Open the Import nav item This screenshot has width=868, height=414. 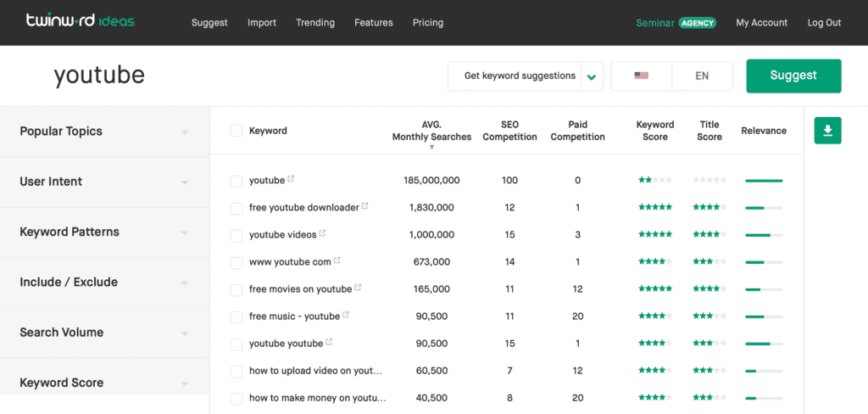pos(262,23)
